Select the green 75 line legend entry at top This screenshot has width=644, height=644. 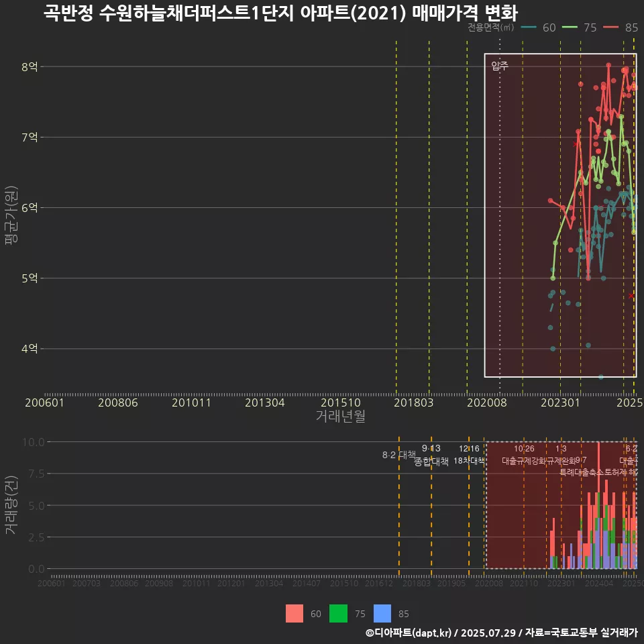[x=579, y=28]
